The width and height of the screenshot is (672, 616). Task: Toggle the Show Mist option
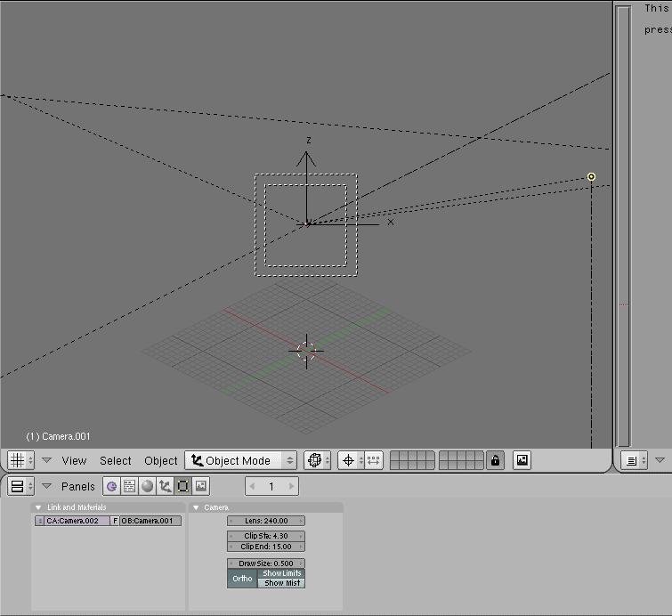(281, 583)
